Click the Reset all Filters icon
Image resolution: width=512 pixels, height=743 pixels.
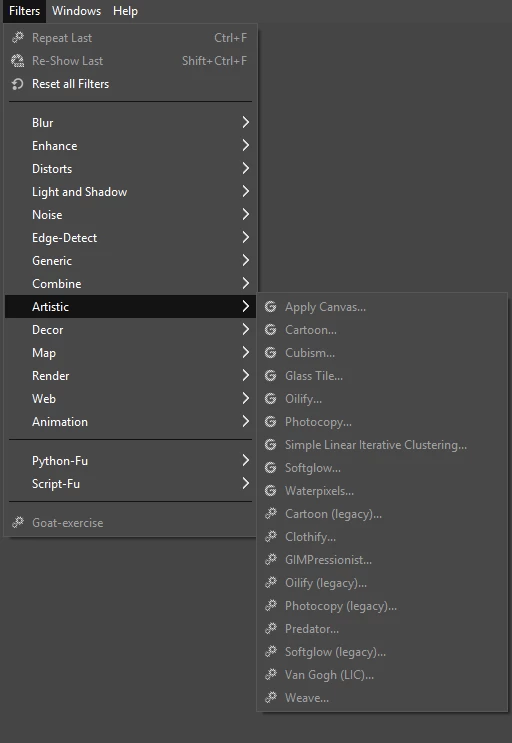coord(18,84)
